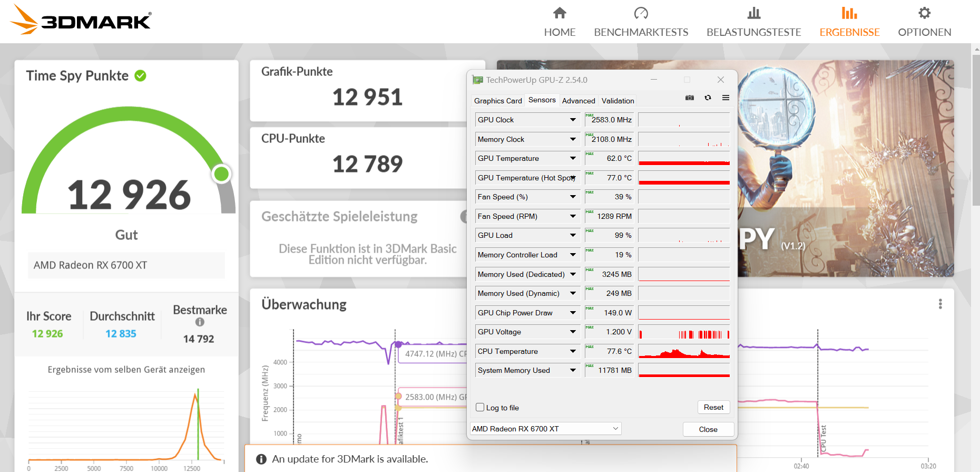Open the three-dot menu in Überwachung panel
This screenshot has width=980, height=472.
pyautogui.click(x=940, y=304)
